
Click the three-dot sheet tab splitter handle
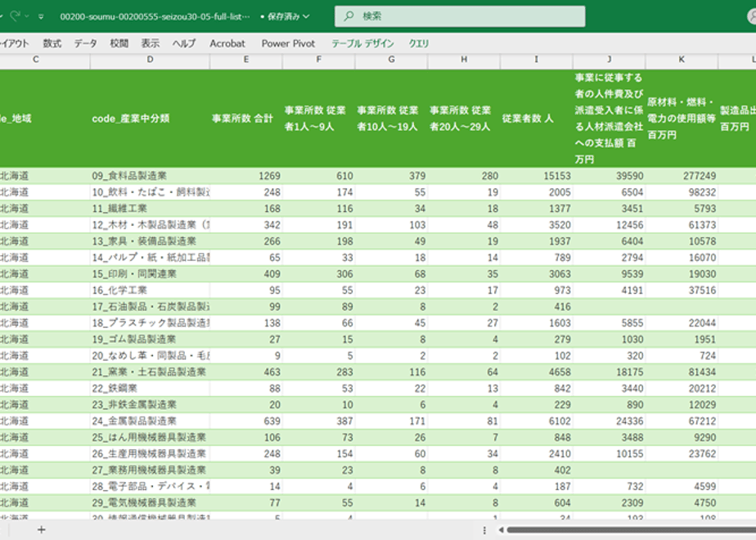[x=484, y=530]
